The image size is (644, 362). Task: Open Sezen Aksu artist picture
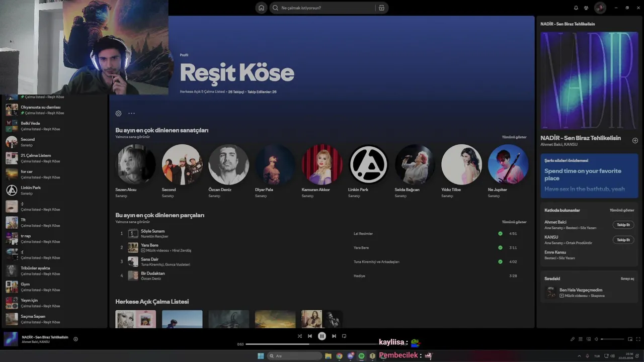[x=135, y=164]
